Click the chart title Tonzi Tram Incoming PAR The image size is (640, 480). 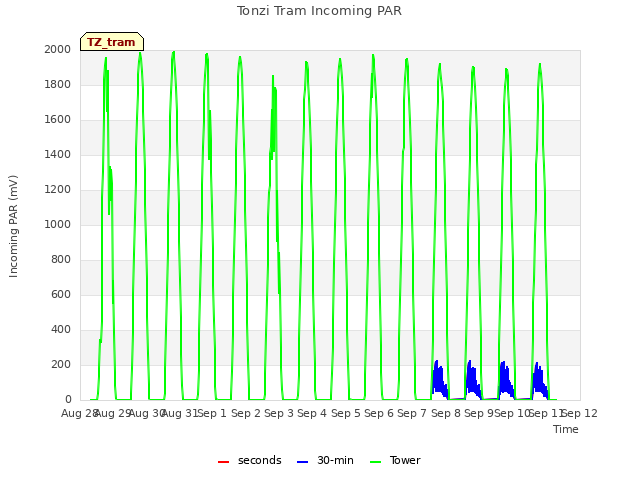point(319,11)
